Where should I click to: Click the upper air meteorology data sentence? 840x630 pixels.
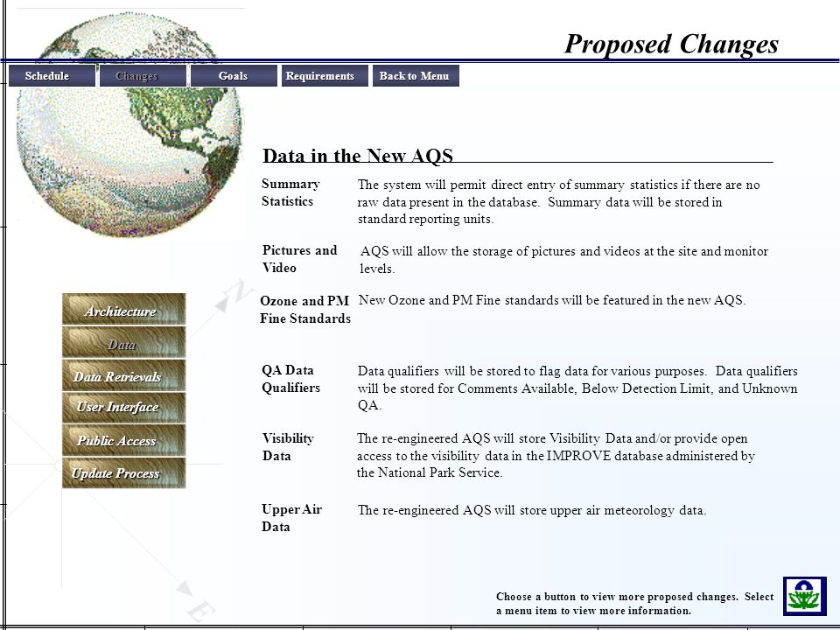click(532, 510)
